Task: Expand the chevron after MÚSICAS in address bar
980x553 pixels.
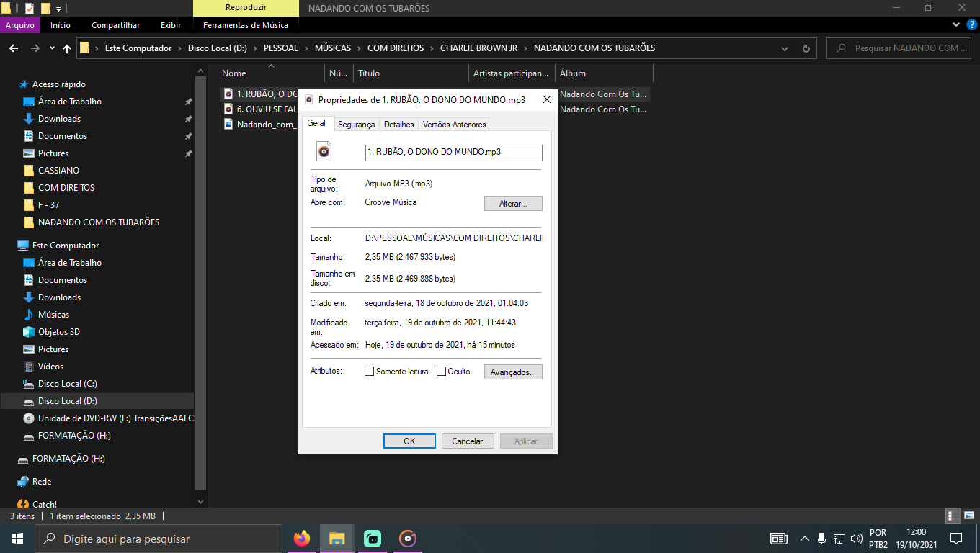Action: click(x=359, y=48)
